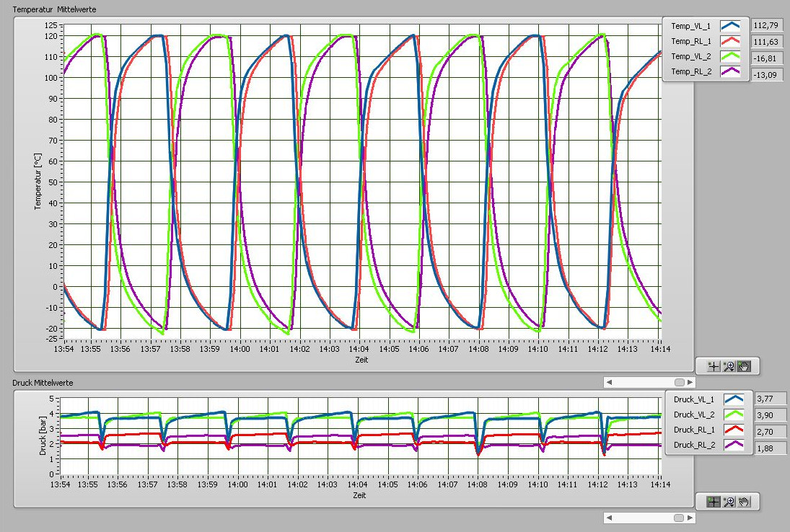Click the Temp_RL_2 purple plot sample icon
This screenshot has width=790, height=532.
click(731, 71)
